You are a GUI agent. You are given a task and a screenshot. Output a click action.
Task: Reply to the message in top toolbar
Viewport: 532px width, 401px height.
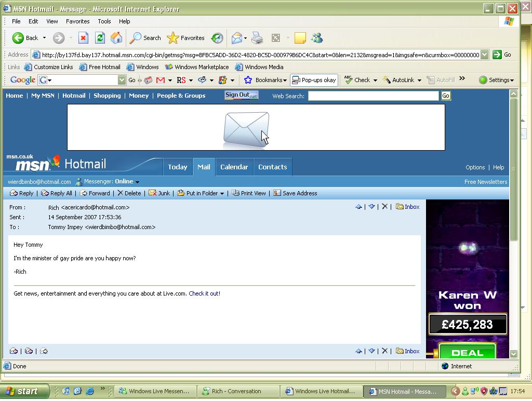pos(22,193)
